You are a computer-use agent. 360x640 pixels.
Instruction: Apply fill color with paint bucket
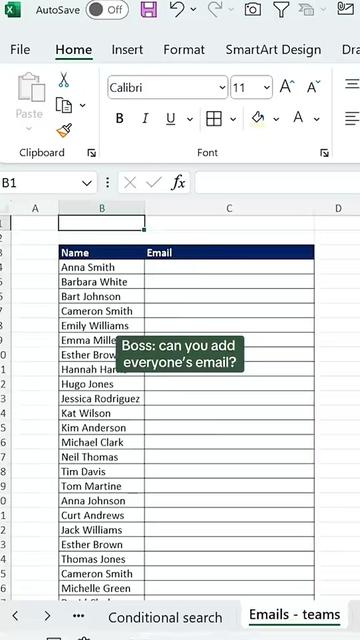point(258,119)
